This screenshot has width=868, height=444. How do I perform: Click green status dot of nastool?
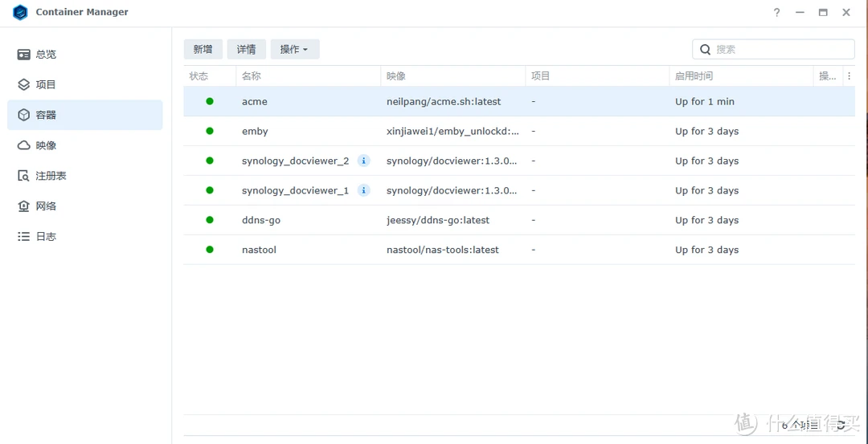point(209,250)
